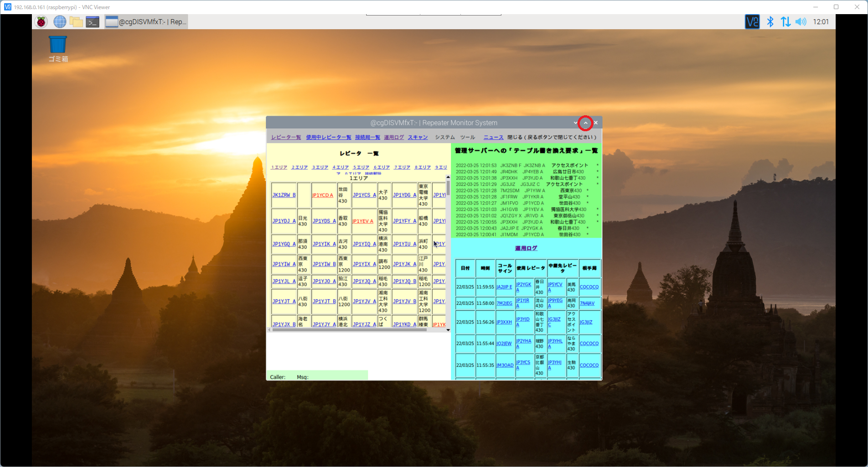Open callsign JM3OAD in log table
The width and height of the screenshot is (868, 467).
(x=505, y=365)
